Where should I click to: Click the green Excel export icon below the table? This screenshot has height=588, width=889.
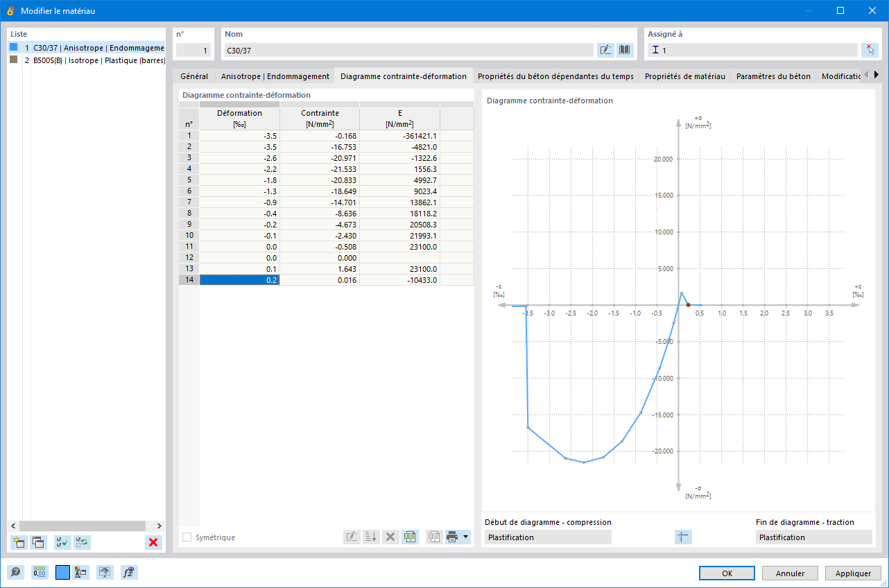coord(410,537)
